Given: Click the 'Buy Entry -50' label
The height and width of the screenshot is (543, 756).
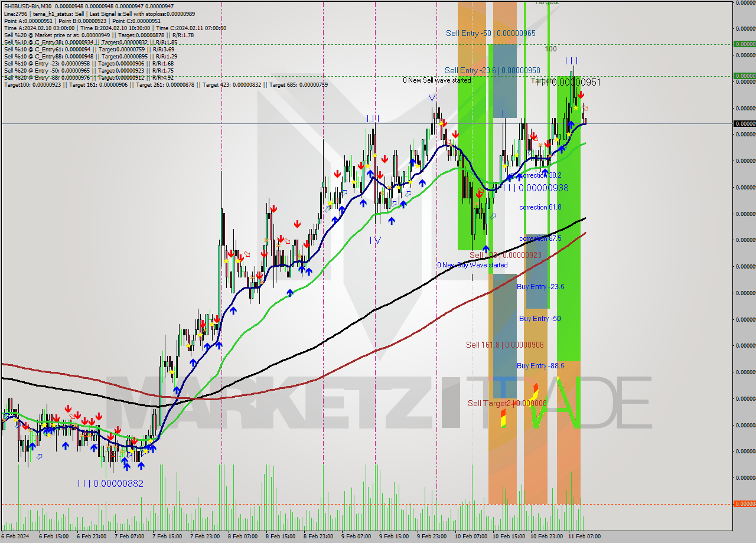Looking at the screenshot, I should coord(540,319).
